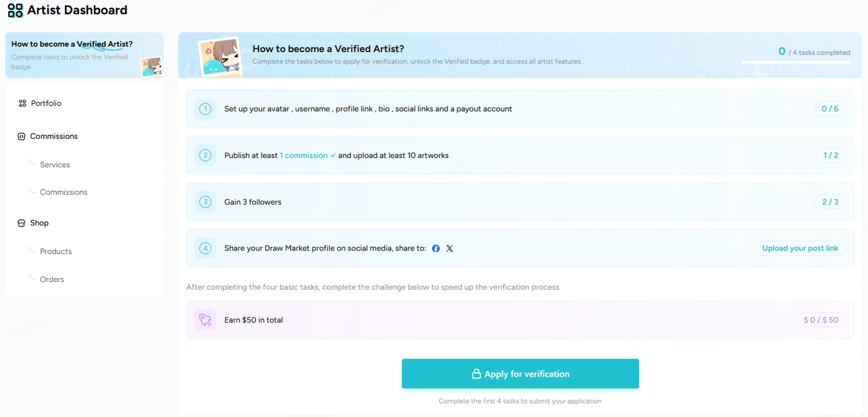The width and height of the screenshot is (868, 417).
Task: Click the tasks completed progress bar
Action: tap(796, 62)
